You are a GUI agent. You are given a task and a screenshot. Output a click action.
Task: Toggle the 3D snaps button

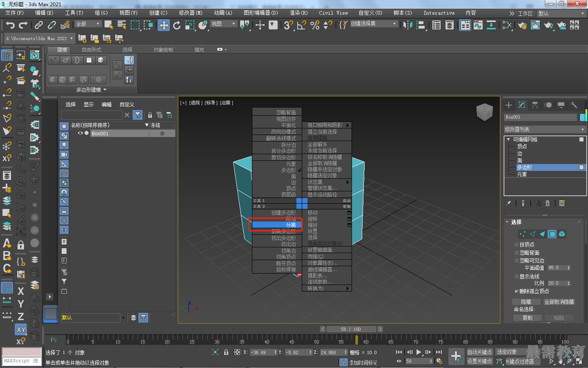tap(289, 25)
